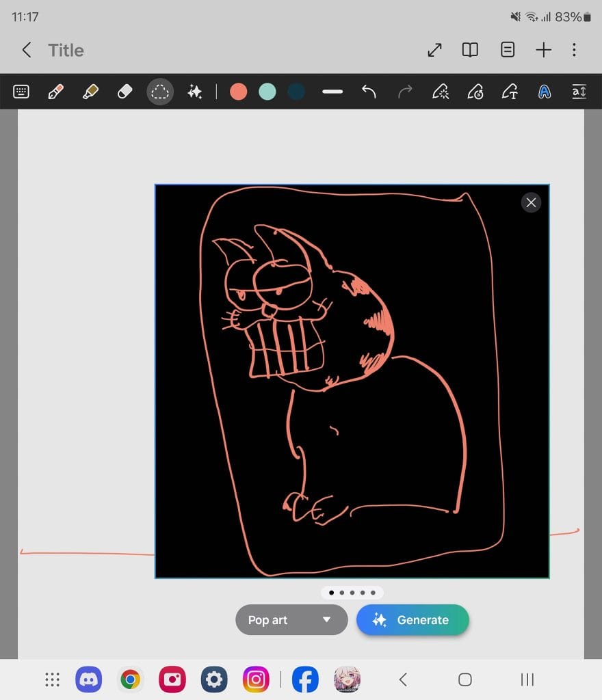Go back using the header arrow
This screenshot has height=700, width=602.
pos(27,50)
